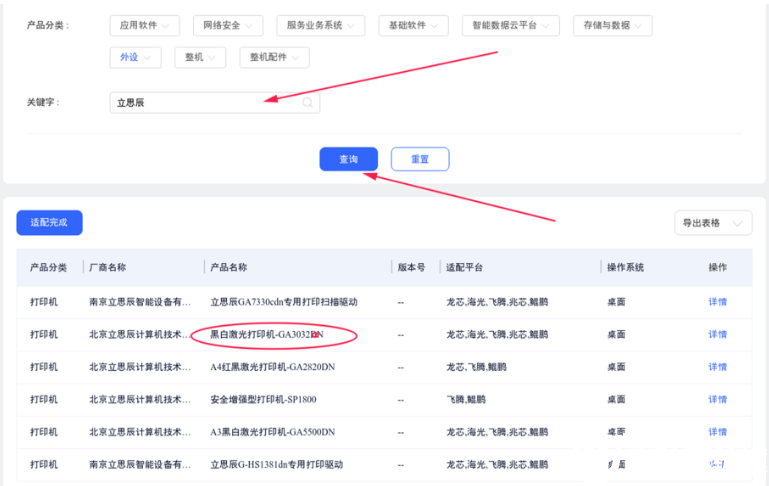Open 详情 for 立思辰GA7330cdn专用打印扫描驱动 row
This screenshot has height=486, width=769.
click(717, 301)
